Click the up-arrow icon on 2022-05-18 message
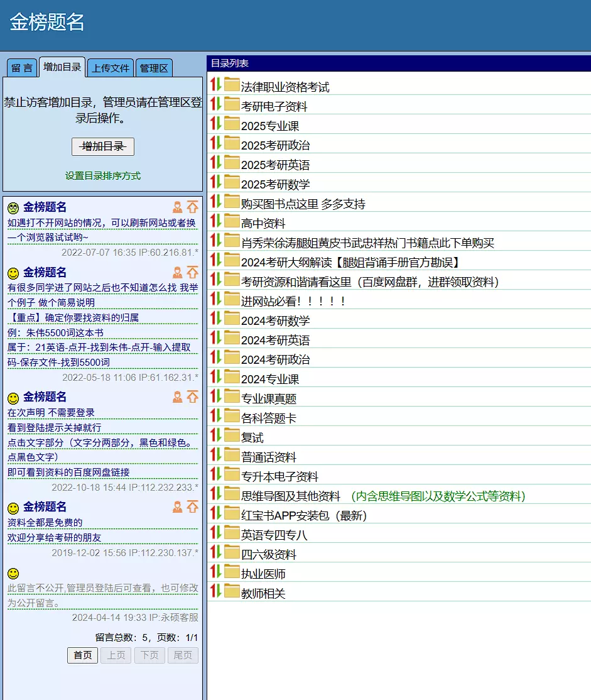Viewport: 591px width, 700px height. pos(192,273)
